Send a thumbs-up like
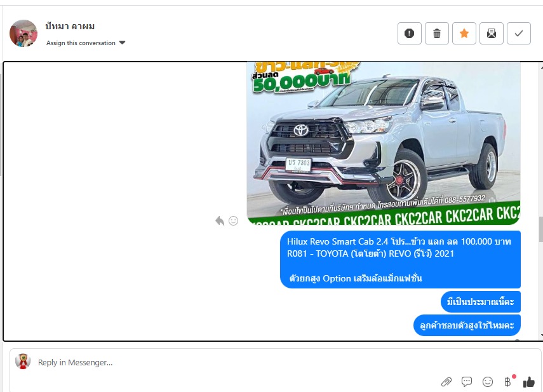This screenshot has width=543, height=392. [x=529, y=382]
